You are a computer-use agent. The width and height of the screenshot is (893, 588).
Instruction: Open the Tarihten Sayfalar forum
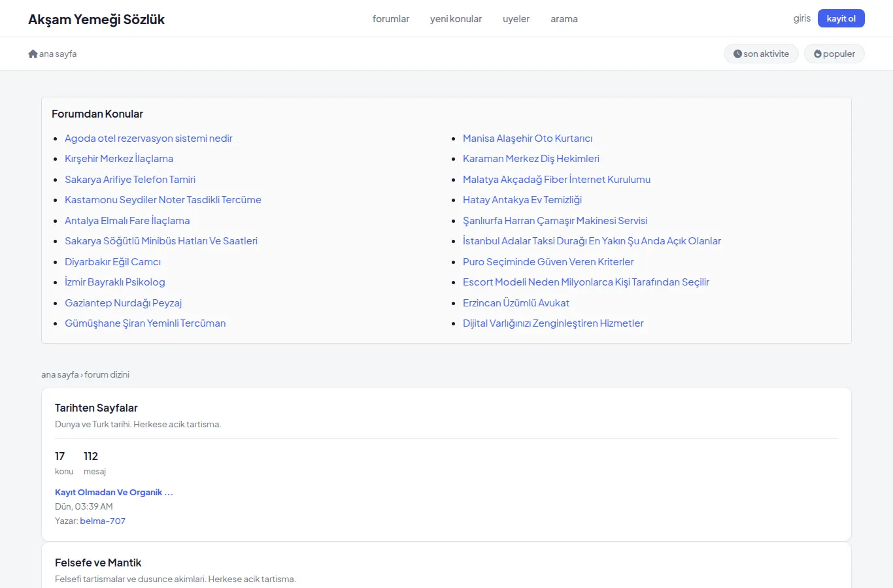tap(96, 408)
